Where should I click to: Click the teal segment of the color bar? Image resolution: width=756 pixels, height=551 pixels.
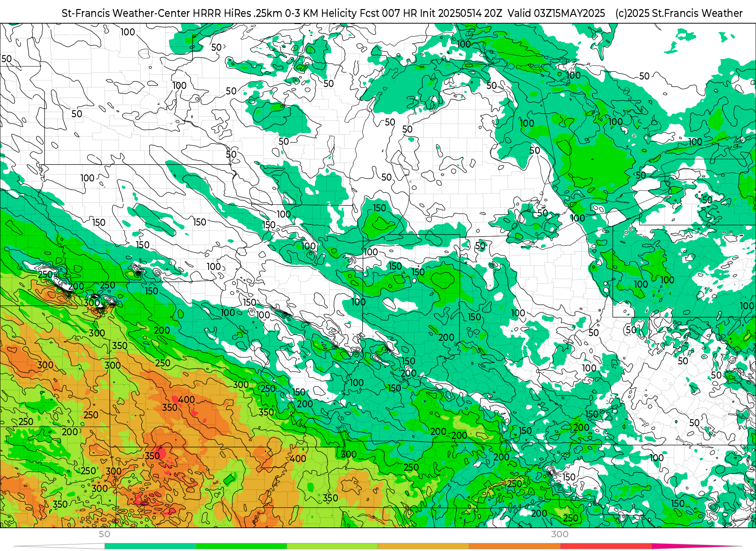click(x=150, y=546)
